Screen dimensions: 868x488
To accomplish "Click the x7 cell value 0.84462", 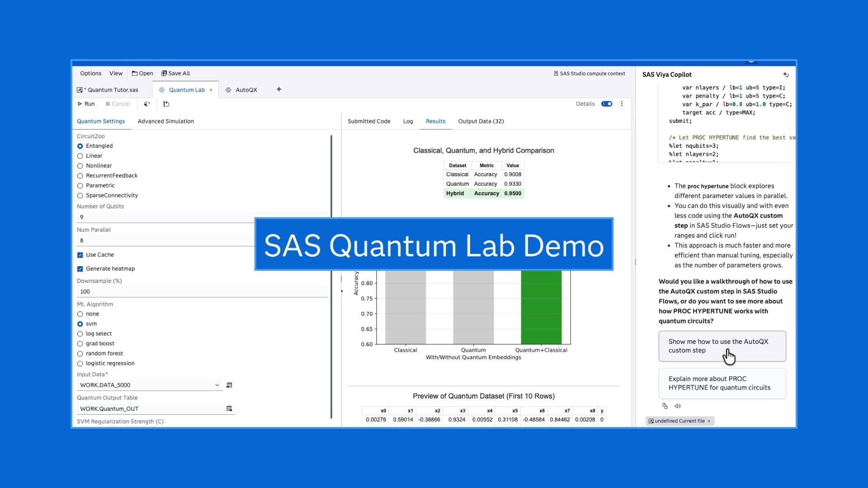I will tap(560, 420).
